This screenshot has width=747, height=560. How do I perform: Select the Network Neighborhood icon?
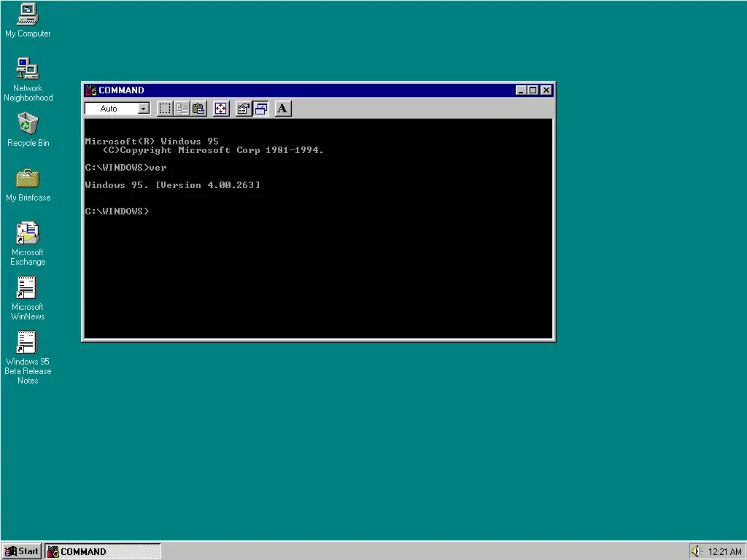28,79
